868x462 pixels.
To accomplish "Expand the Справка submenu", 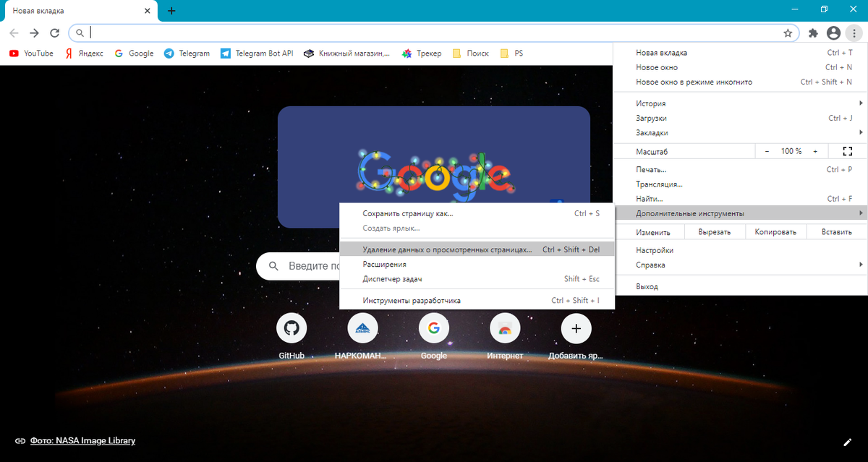I will [740, 265].
